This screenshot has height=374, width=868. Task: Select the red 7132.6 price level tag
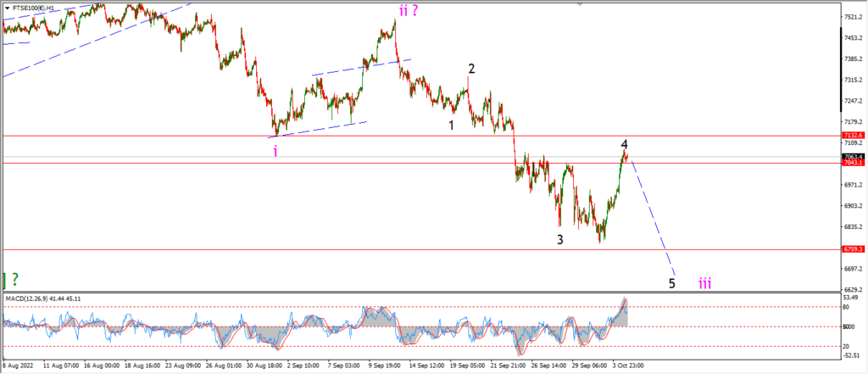(849, 135)
